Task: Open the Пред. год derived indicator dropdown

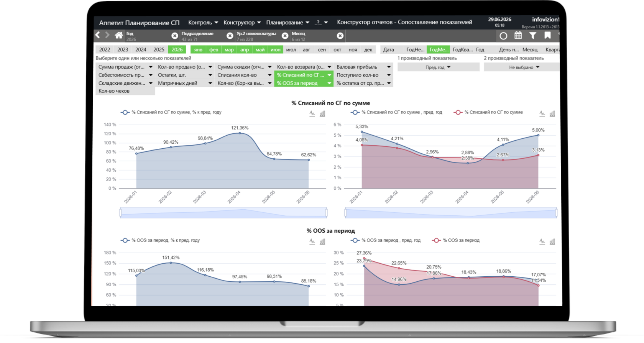Action: (438, 67)
